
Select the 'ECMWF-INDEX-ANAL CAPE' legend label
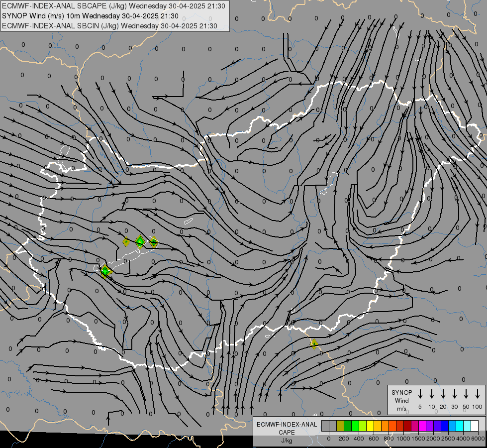[x=287, y=428]
